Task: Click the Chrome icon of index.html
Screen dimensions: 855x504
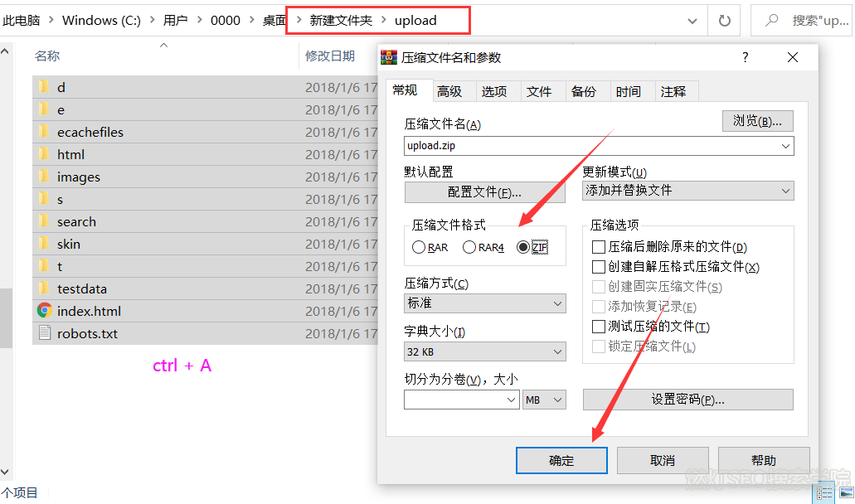Action: coord(44,311)
